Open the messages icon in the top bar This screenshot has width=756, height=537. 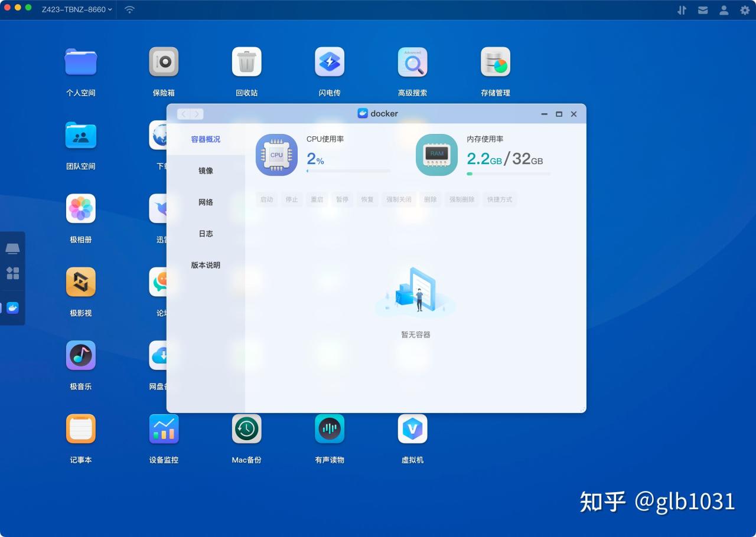(x=703, y=9)
